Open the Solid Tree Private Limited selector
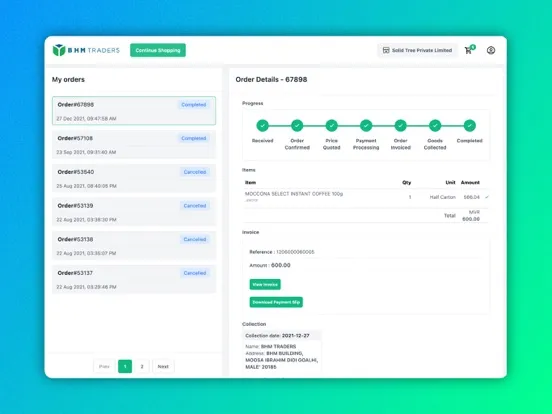Screen dimensions: 552x414 [418, 50]
